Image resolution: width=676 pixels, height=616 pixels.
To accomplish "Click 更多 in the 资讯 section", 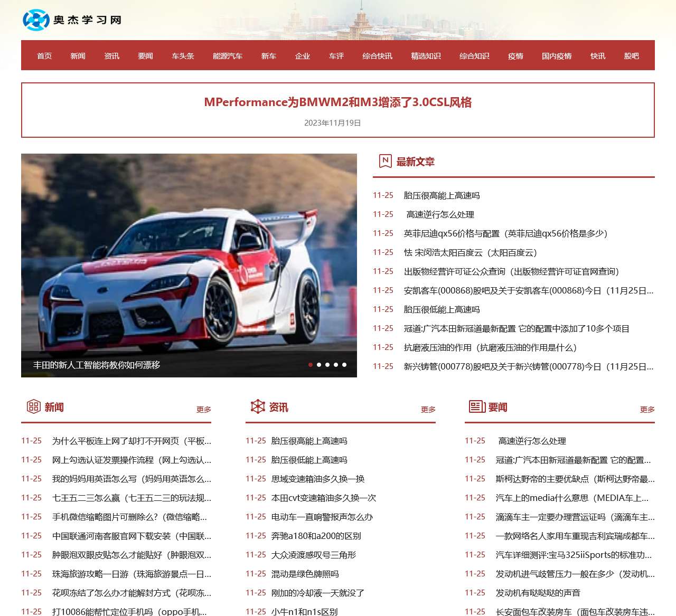I will (x=428, y=409).
